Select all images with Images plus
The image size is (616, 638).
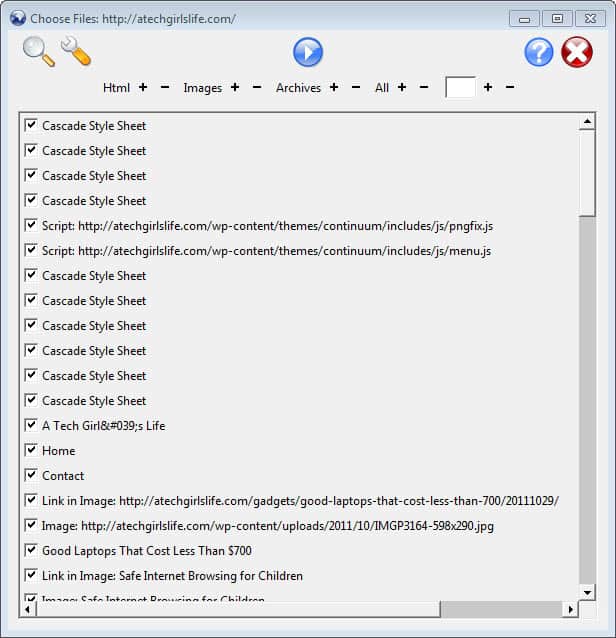(235, 88)
